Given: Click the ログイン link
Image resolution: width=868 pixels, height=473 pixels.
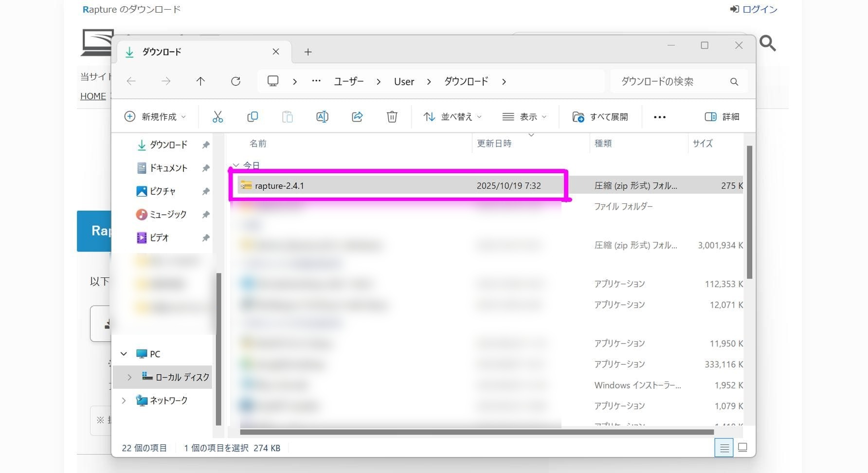Looking at the screenshot, I should click(x=754, y=9).
